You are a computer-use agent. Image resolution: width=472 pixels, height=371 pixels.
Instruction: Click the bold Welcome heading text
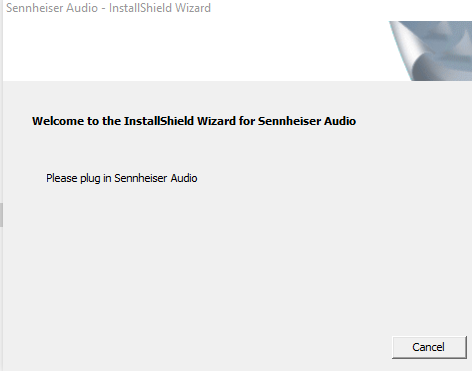coord(194,121)
